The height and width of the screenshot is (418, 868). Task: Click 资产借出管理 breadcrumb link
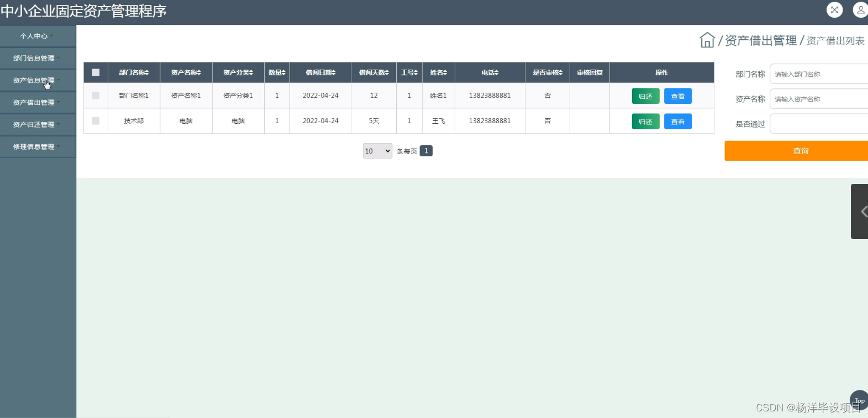coord(761,40)
